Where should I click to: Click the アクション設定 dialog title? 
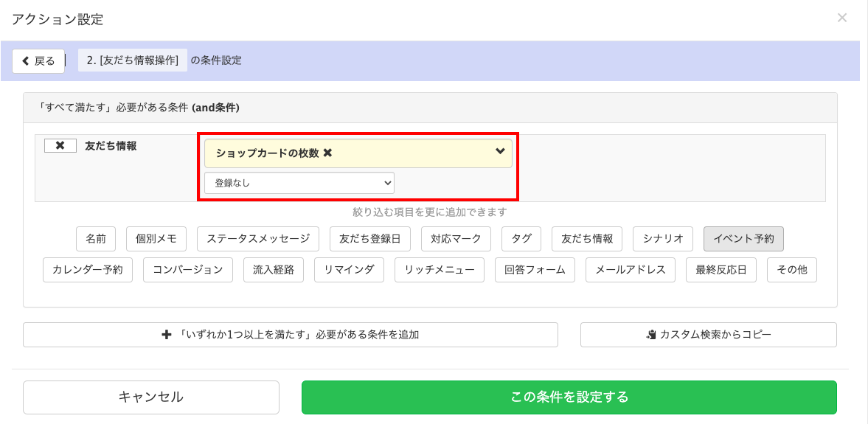(x=58, y=19)
